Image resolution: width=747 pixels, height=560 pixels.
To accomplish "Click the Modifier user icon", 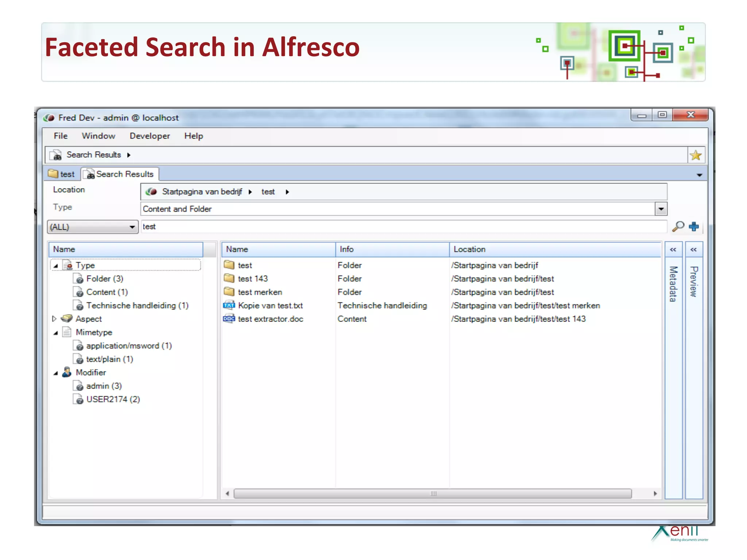I will (67, 372).
